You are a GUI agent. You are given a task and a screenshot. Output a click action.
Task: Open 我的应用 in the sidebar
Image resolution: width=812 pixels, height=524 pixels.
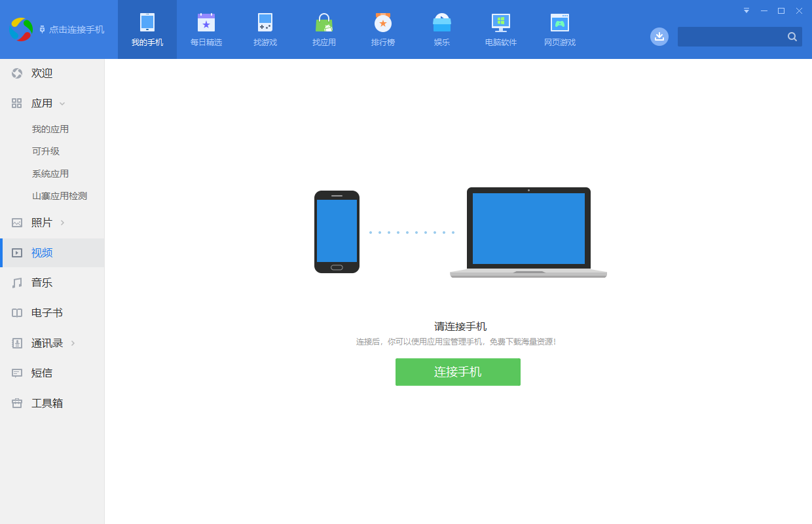pyautogui.click(x=50, y=129)
